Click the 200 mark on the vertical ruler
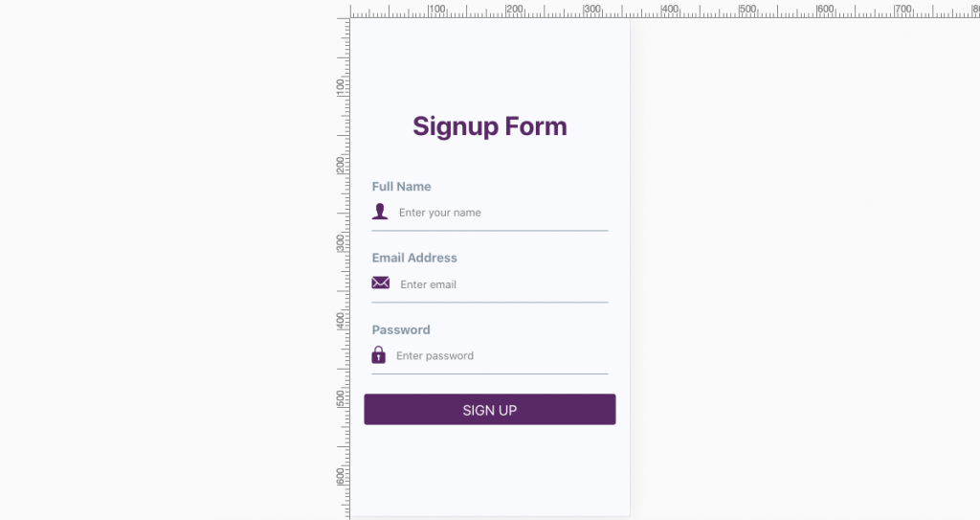 point(343,174)
